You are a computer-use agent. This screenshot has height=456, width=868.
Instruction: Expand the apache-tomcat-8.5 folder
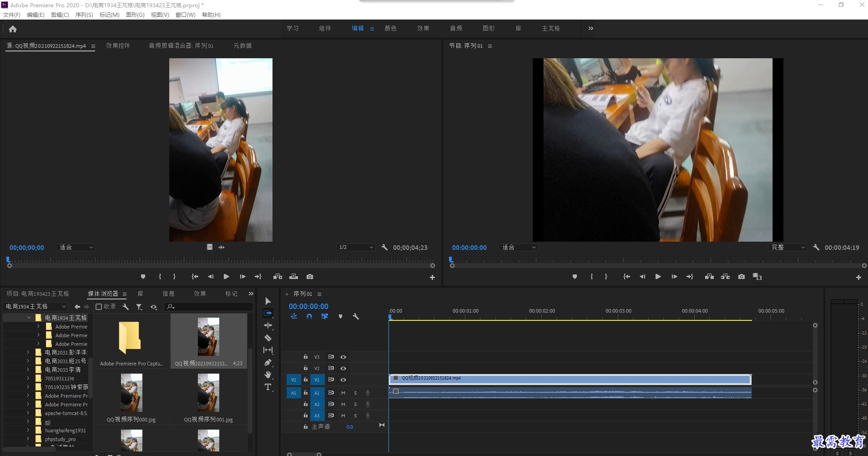pyautogui.click(x=28, y=413)
